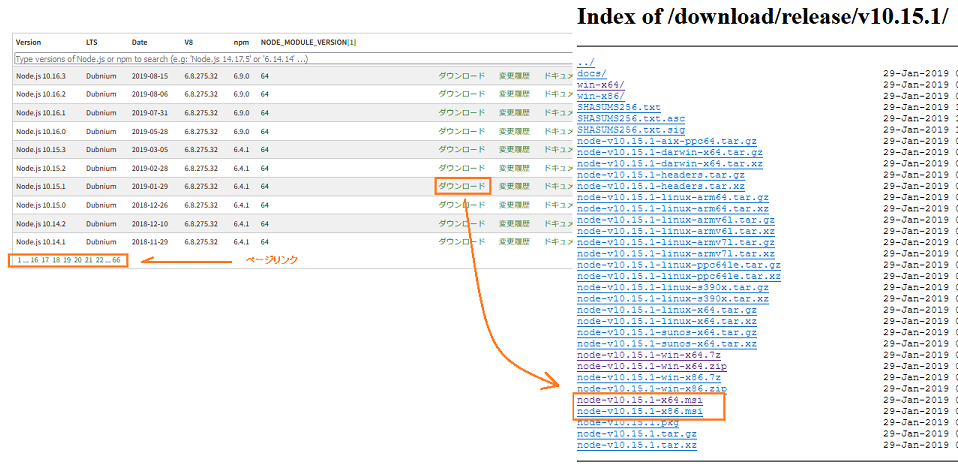Select the date cell 2018-11-29

(x=150, y=241)
